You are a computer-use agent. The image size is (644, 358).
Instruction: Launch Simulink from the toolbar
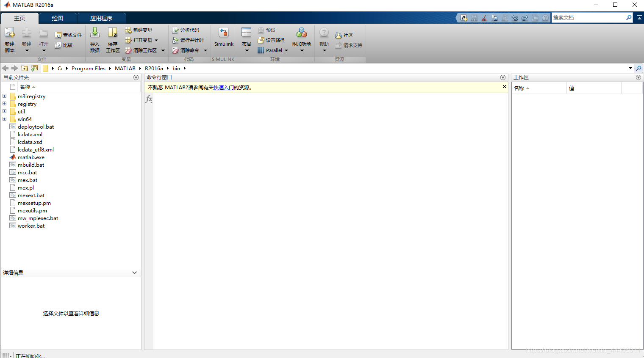click(x=224, y=37)
